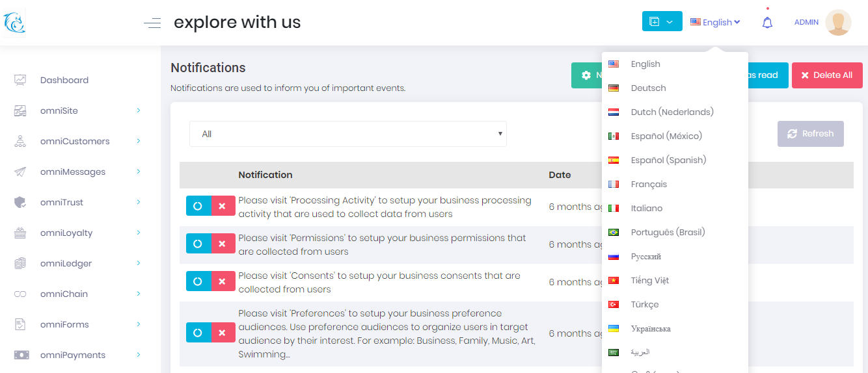
Task: Click the admin user avatar
Action: pos(838,23)
